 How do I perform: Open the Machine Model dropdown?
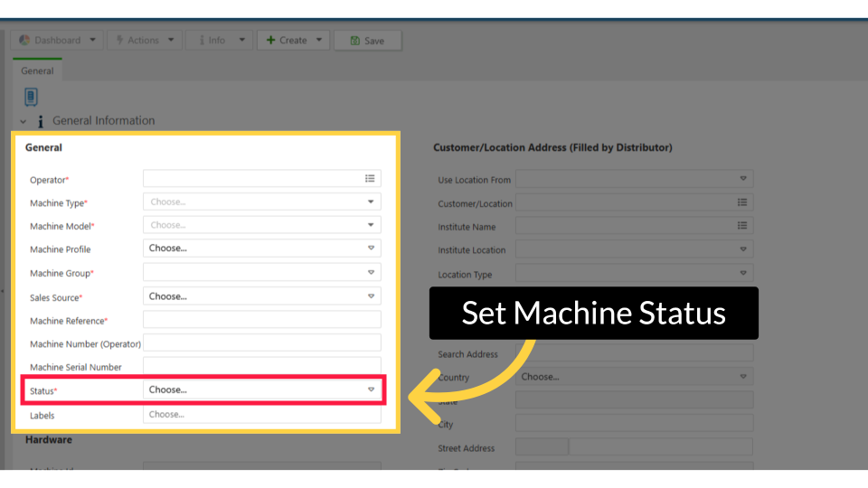click(x=261, y=225)
